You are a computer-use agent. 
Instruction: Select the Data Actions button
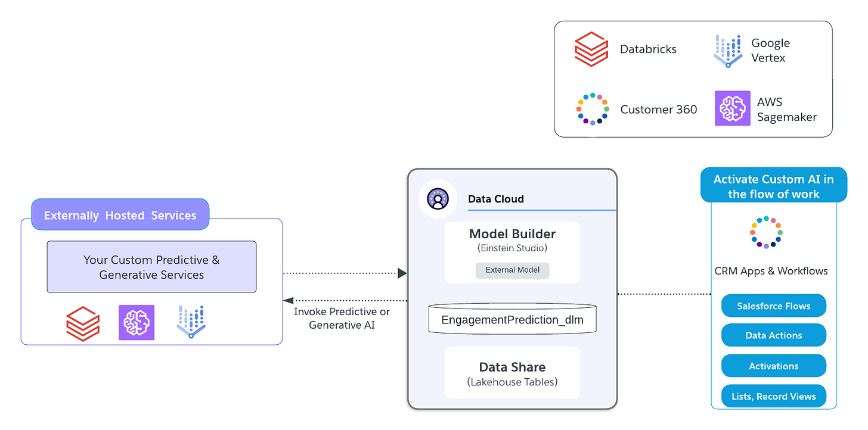(774, 335)
